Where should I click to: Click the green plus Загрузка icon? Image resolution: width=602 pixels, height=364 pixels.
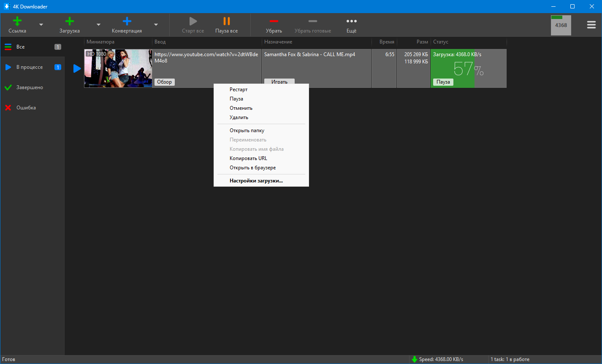click(x=70, y=22)
